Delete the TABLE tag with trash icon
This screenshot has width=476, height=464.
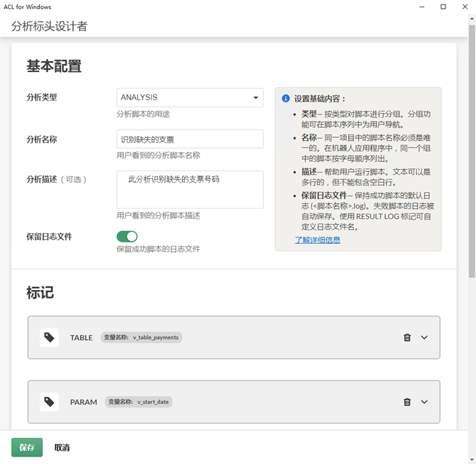pyautogui.click(x=407, y=338)
